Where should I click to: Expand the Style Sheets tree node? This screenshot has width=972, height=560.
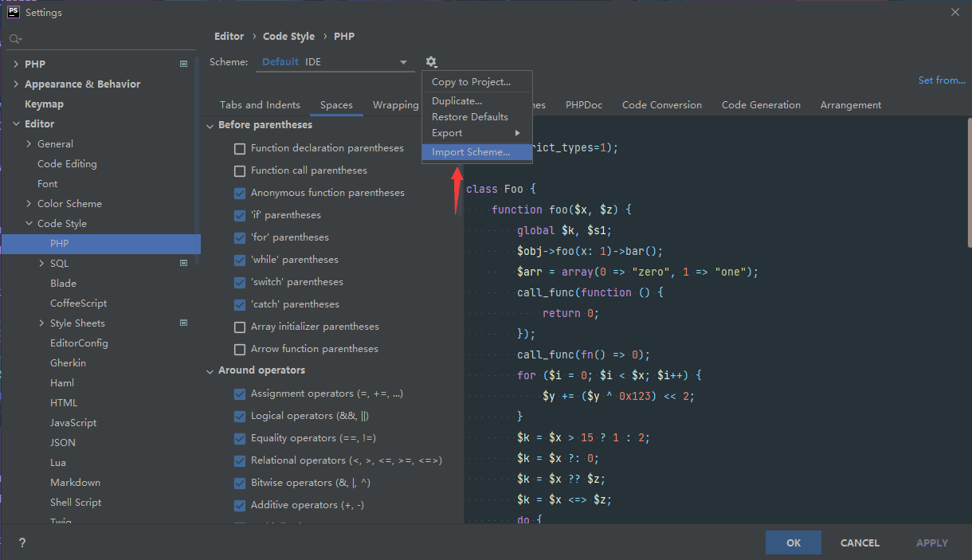pos(41,323)
